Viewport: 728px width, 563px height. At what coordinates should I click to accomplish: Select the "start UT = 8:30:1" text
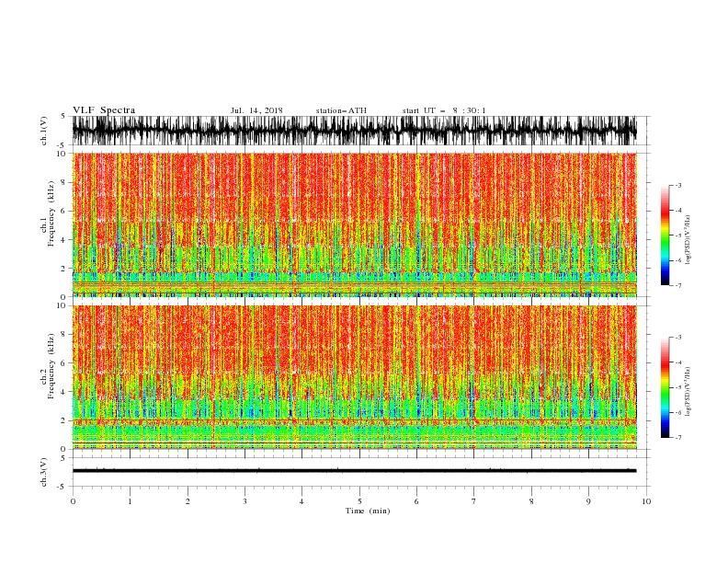[x=444, y=110]
